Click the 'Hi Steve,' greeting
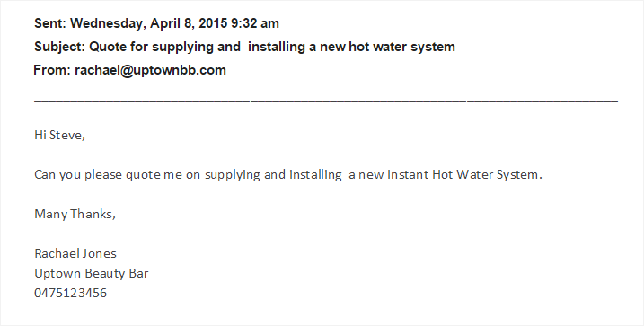The height and width of the screenshot is (326, 644). tap(59, 135)
